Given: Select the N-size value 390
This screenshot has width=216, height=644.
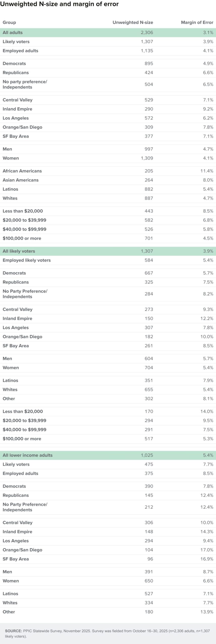Looking at the screenshot, I should coord(149,486).
